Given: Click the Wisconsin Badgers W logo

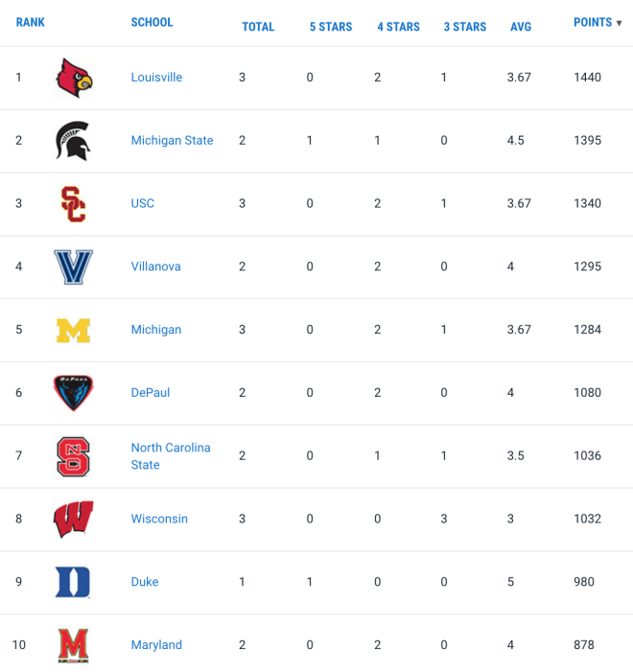Looking at the screenshot, I should click(x=73, y=519).
